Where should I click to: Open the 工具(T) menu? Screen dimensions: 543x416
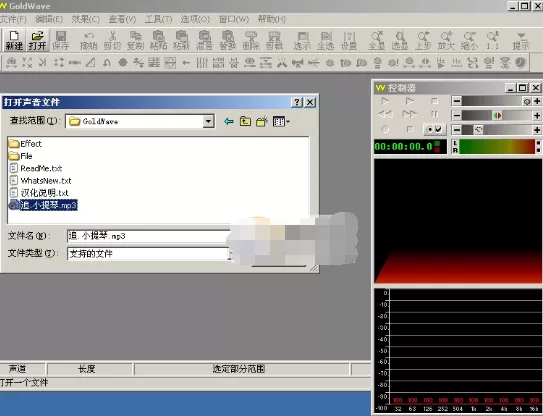[x=158, y=19]
